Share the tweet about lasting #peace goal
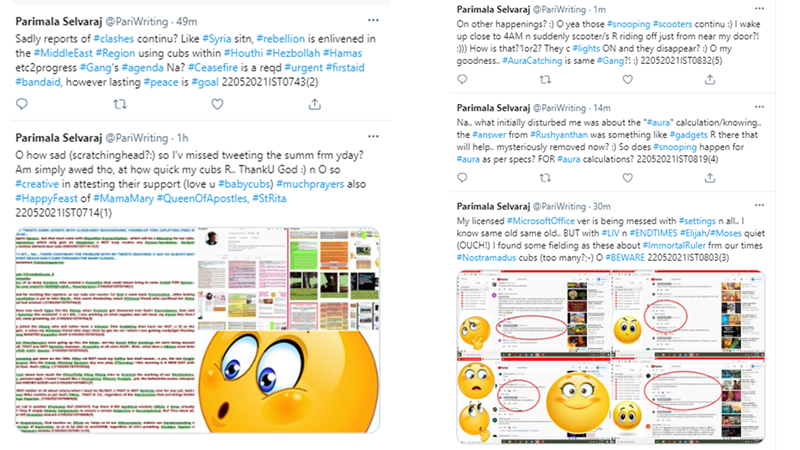Viewport: 800px width, 450px height. coord(315,104)
